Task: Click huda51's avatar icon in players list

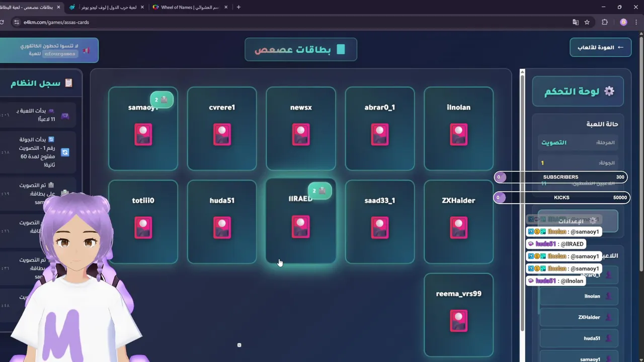Action: point(608,338)
